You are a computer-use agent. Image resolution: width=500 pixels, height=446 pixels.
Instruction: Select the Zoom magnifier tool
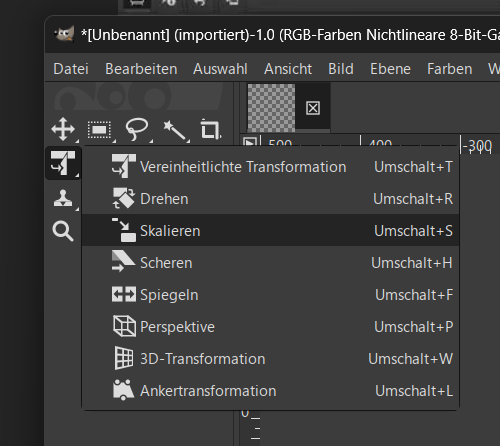coord(63,231)
